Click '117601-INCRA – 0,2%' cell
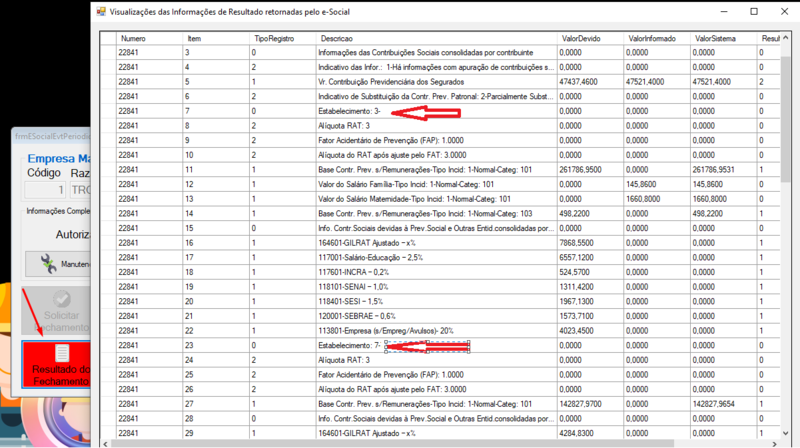 [436, 272]
